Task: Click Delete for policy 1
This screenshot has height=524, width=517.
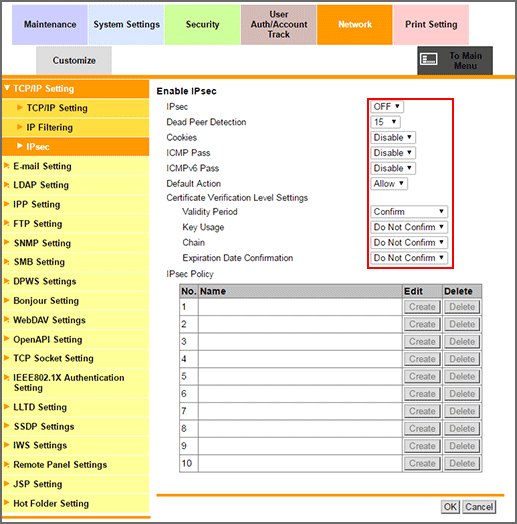Action: click(462, 307)
